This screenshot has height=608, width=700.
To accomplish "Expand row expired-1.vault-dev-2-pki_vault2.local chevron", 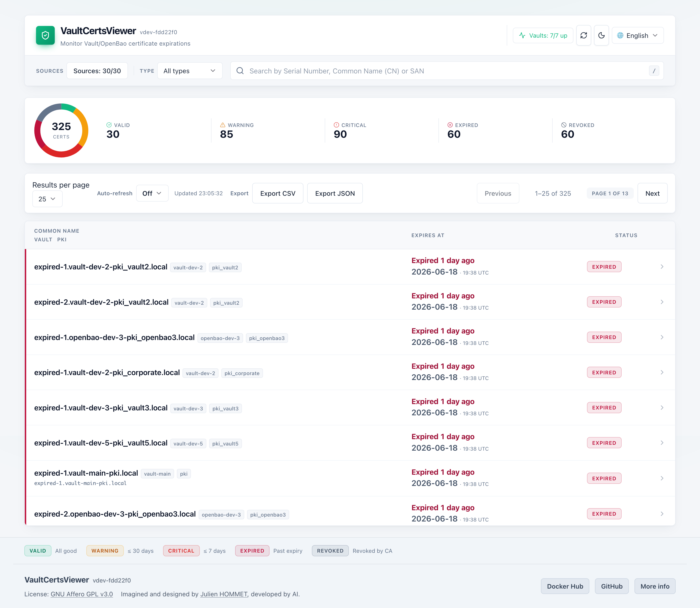I will click(662, 267).
